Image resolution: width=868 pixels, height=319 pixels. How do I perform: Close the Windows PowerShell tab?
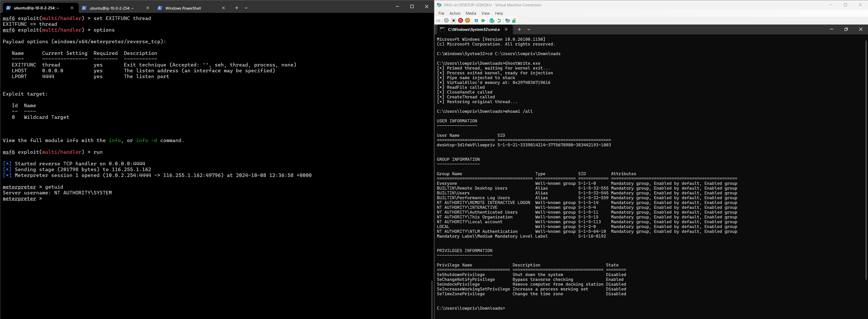[223, 8]
